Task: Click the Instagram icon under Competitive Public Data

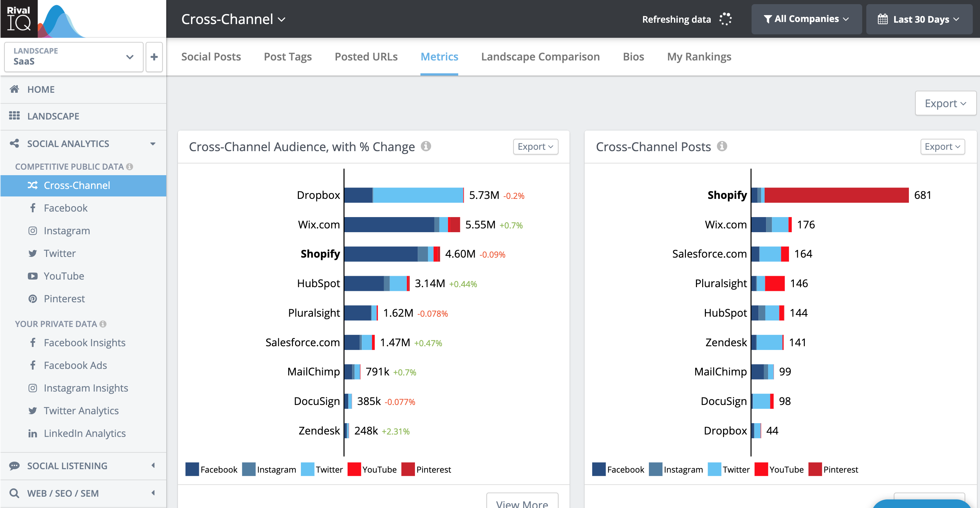Action: coord(33,230)
